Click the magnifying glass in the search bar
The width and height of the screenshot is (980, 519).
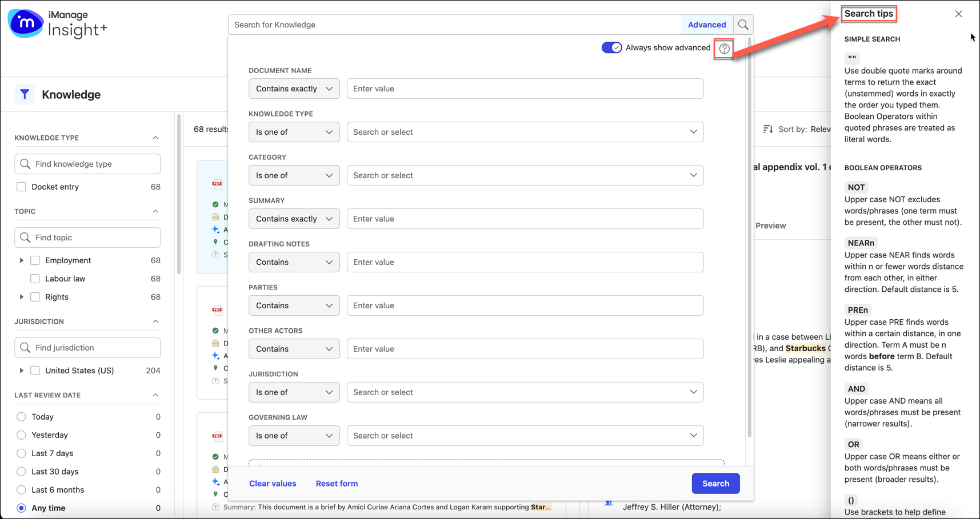[743, 25]
